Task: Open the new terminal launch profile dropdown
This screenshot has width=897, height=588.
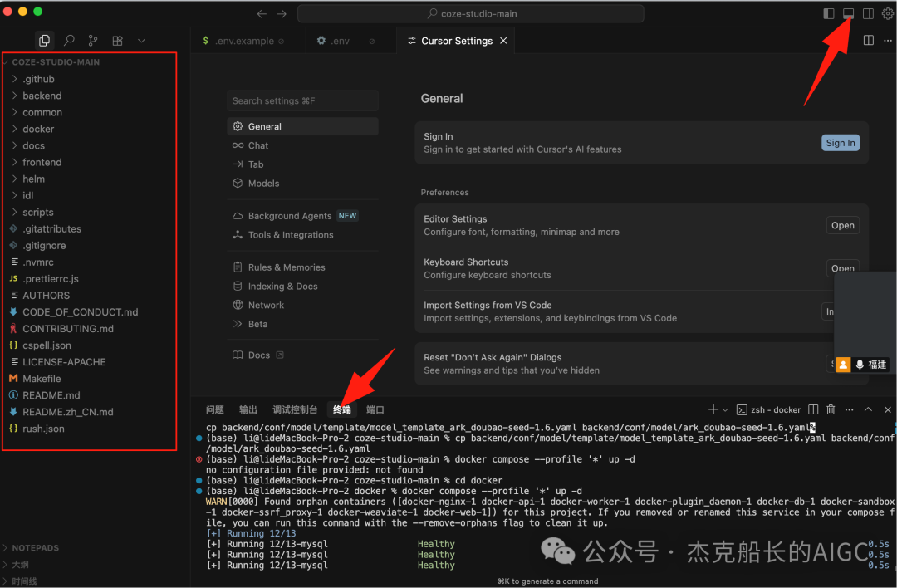Action: 725,410
